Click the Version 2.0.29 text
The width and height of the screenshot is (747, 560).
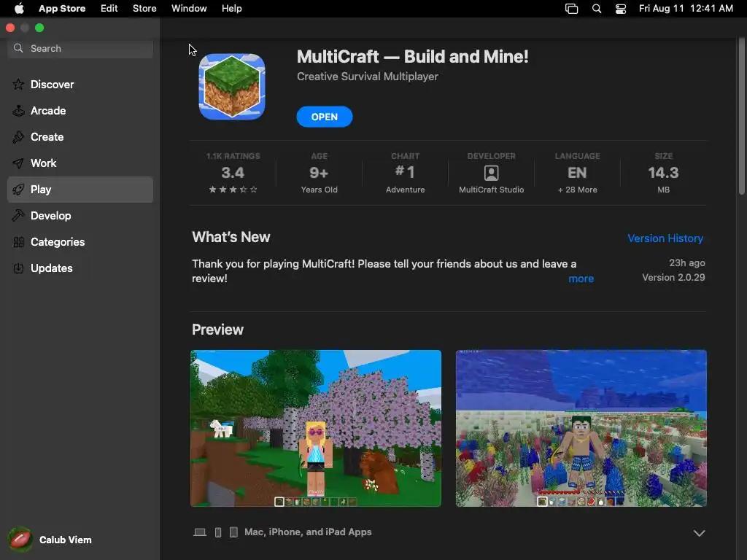(x=673, y=277)
